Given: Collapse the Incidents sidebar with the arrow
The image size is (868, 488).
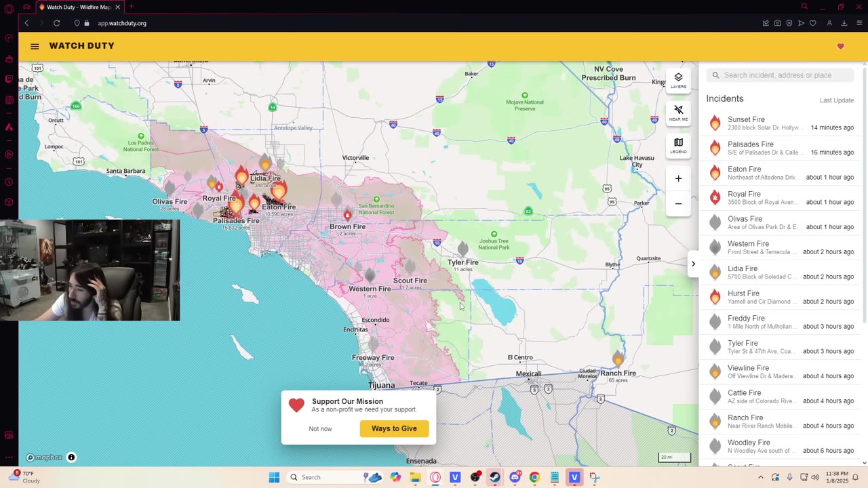Looking at the screenshot, I should (x=693, y=264).
